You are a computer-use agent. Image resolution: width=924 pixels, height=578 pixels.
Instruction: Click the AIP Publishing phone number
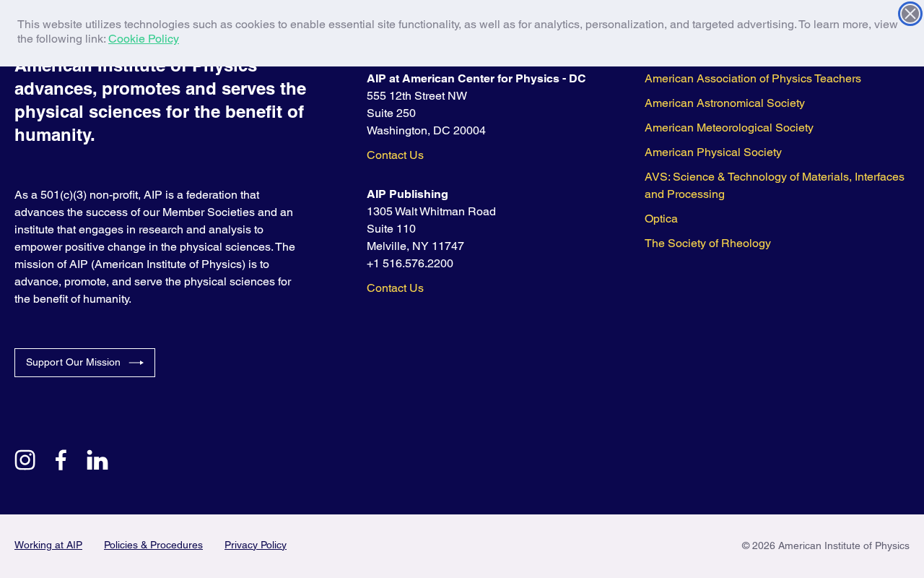tap(410, 264)
